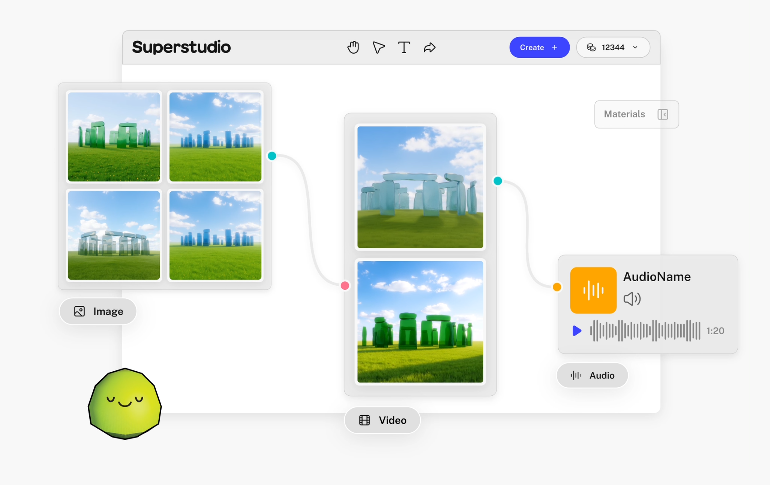
Task: Select the Text tool
Action: [404, 47]
